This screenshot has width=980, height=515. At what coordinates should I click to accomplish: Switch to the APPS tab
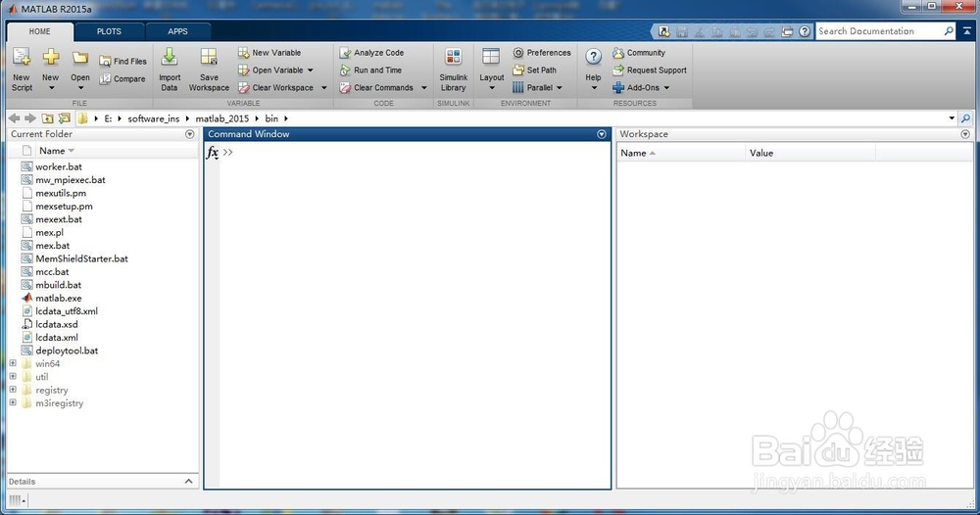pos(177,31)
